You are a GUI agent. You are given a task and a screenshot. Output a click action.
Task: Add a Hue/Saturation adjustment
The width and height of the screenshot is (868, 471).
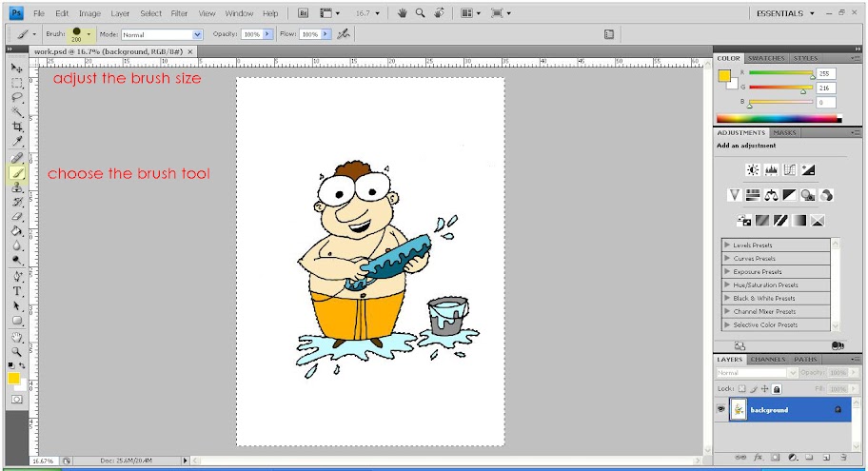click(x=752, y=195)
